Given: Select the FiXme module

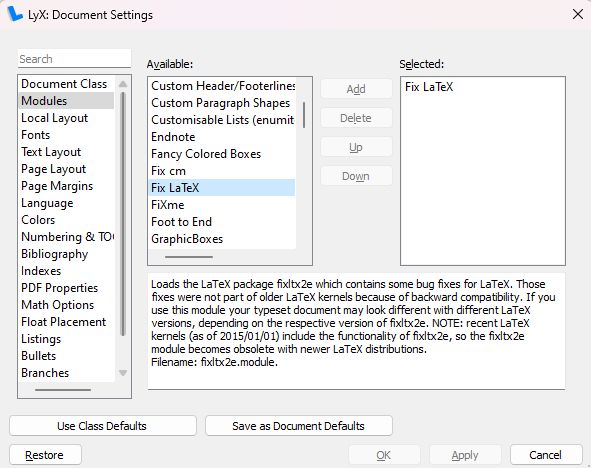Looking at the screenshot, I should tap(222, 205).
